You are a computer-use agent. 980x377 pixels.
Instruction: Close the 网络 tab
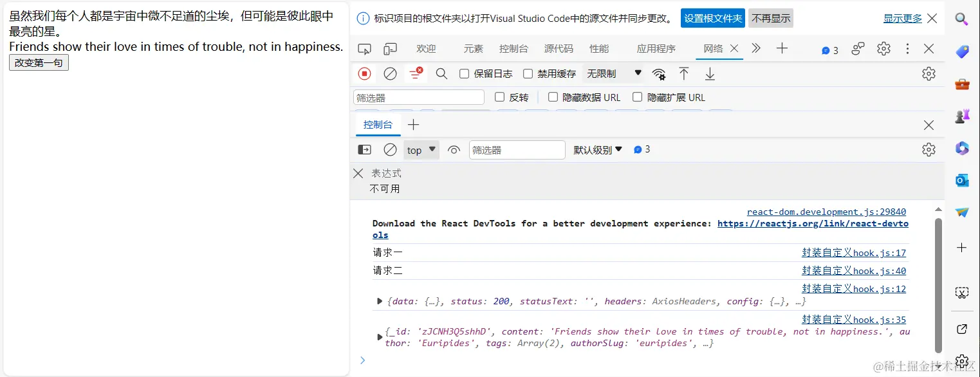734,48
